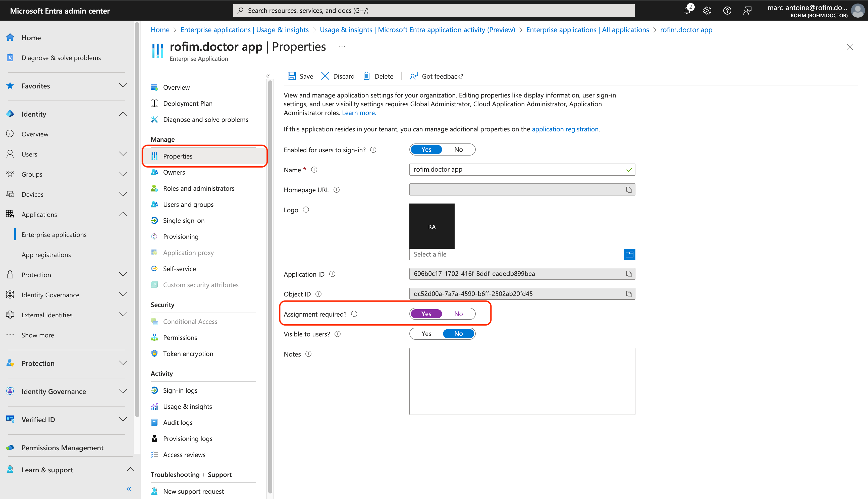Viewport: 868px width, 499px height.
Task: Click the Save disk icon
Action: (x=292, y=76)
